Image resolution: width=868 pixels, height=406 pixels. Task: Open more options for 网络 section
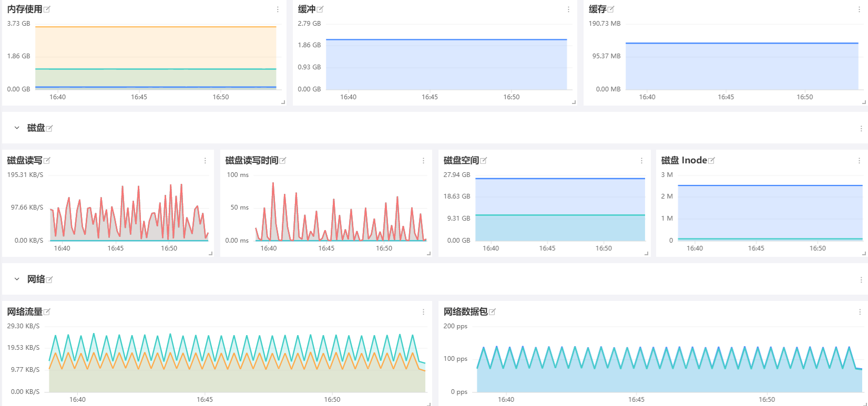[861, 279]
